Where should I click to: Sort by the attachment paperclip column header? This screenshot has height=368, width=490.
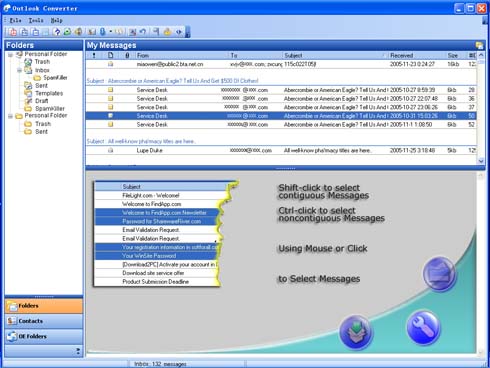(127, 55)
